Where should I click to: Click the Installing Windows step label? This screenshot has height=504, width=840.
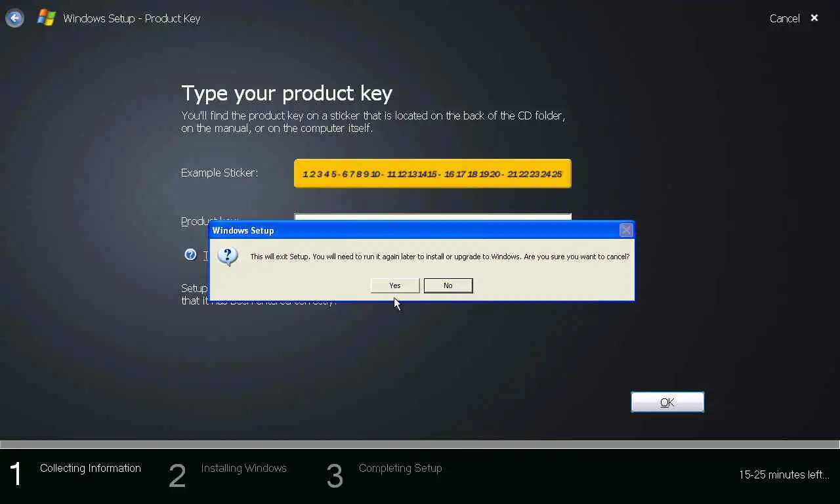click(244, 468)
